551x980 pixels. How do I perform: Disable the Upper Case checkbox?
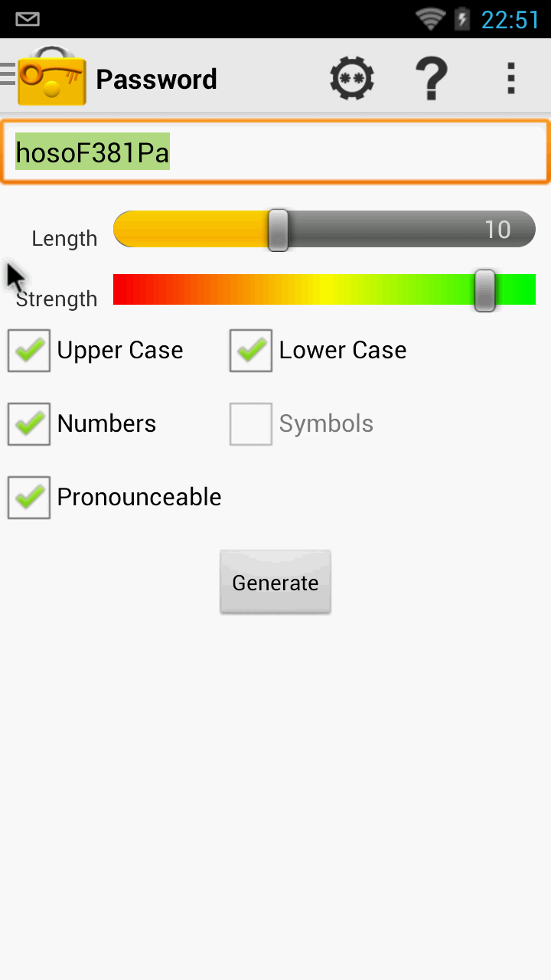[28, 350]
